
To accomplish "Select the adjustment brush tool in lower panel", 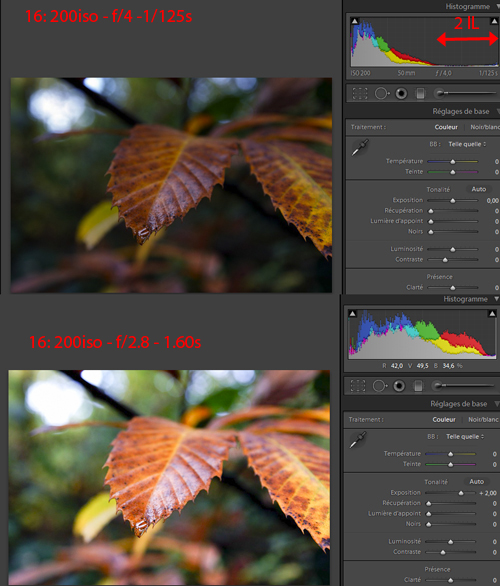I will point(462,385).
